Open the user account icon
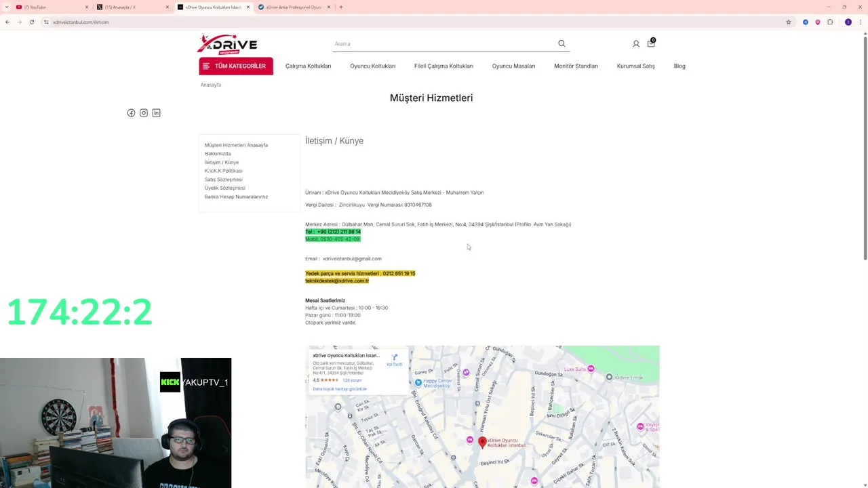Screen dimensions: 868x488 (636, 43)
